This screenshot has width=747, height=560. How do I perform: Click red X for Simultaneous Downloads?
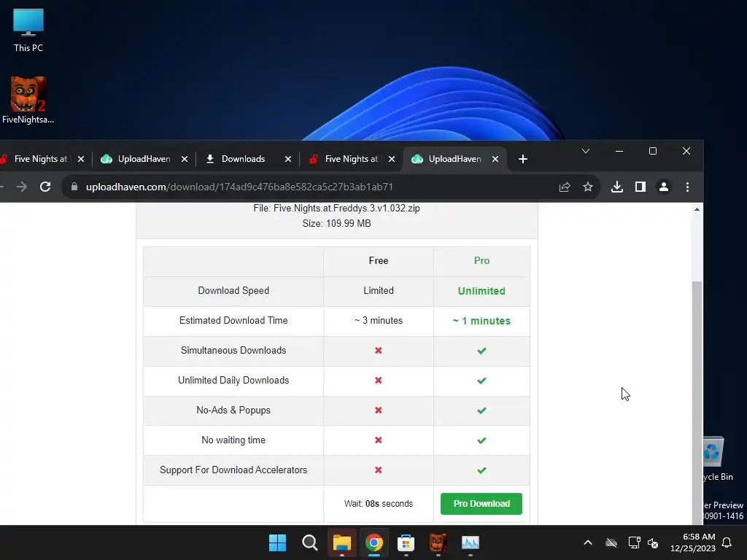(x=379, y=351)
